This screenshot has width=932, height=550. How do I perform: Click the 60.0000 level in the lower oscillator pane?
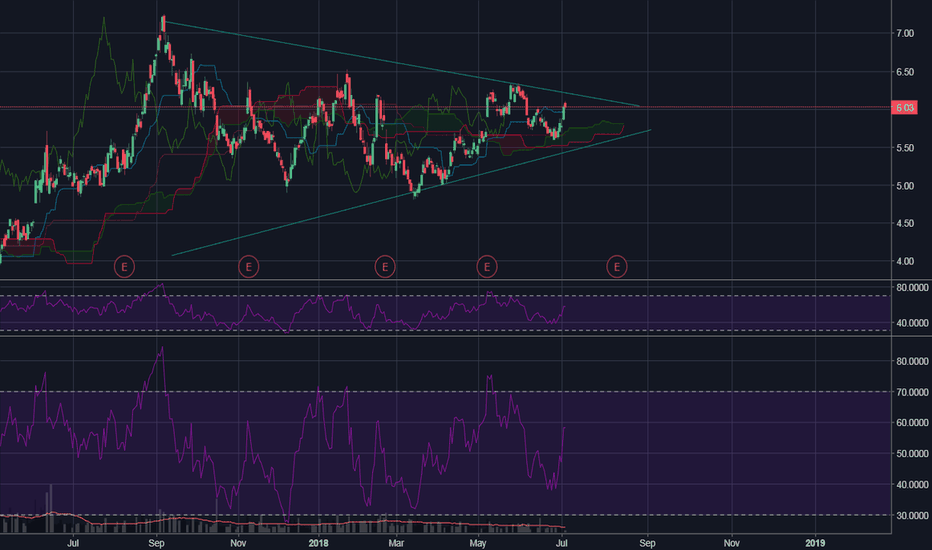point(912,423)
